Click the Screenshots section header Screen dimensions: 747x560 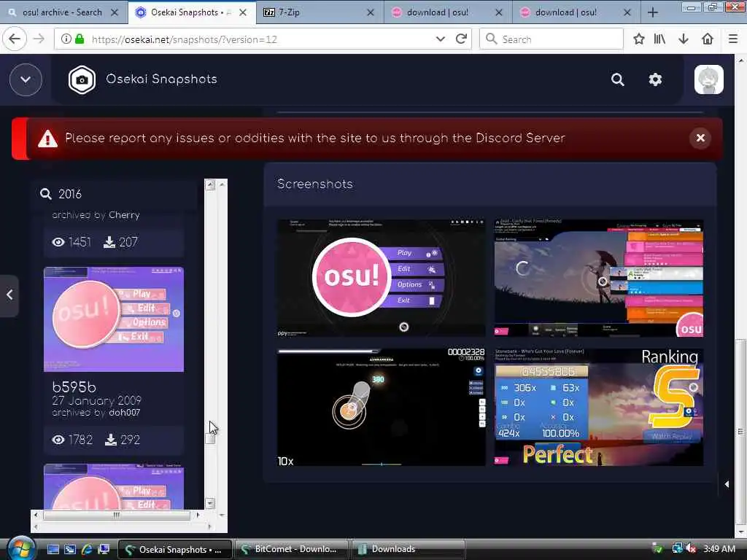(315, 184)
